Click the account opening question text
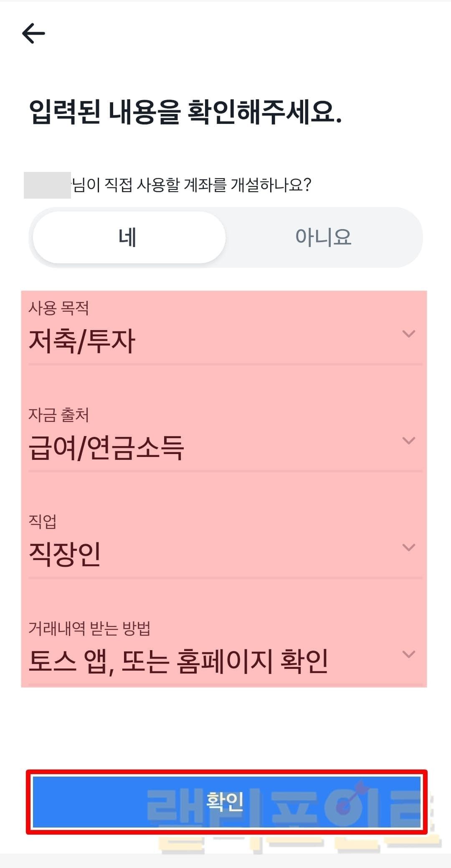 tap(191, 185)
